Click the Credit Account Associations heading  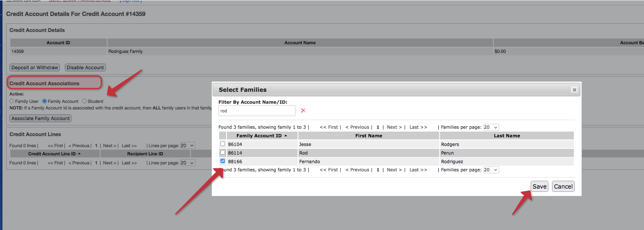(x=44, y=83)
